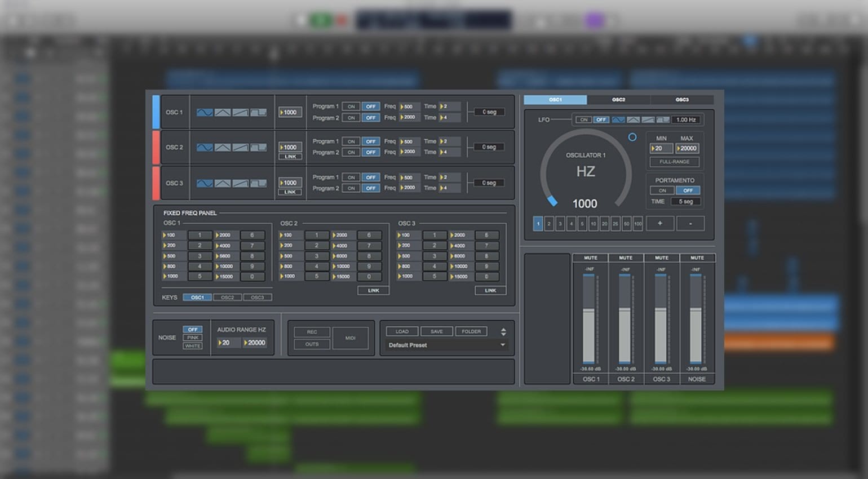Select the sine waveform for OSC 1

205,112
